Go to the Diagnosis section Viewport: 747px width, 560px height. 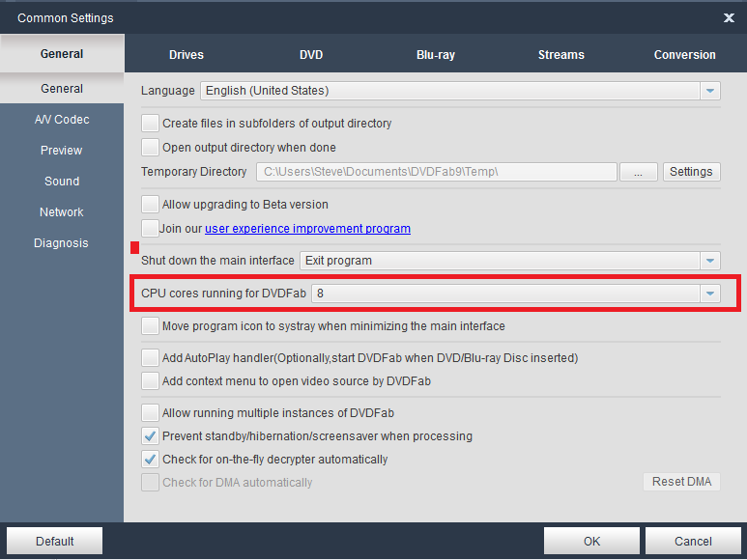coord(62,243)
